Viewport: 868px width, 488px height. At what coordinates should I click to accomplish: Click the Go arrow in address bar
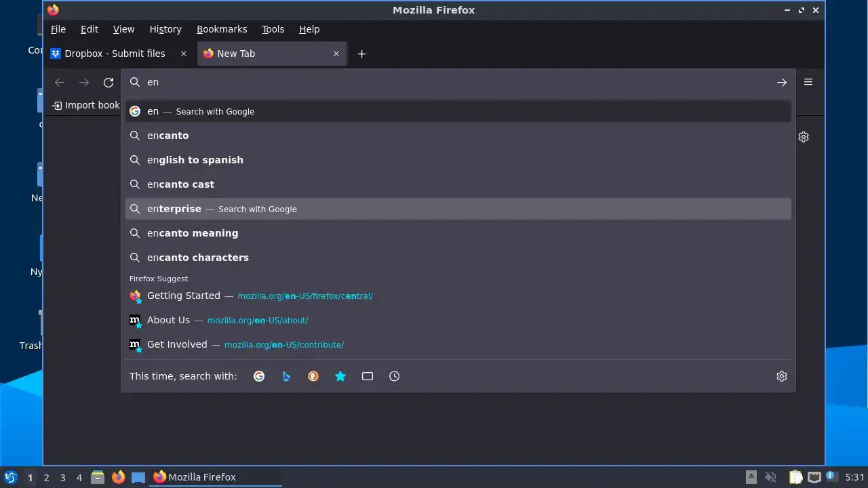pos(782,82)
